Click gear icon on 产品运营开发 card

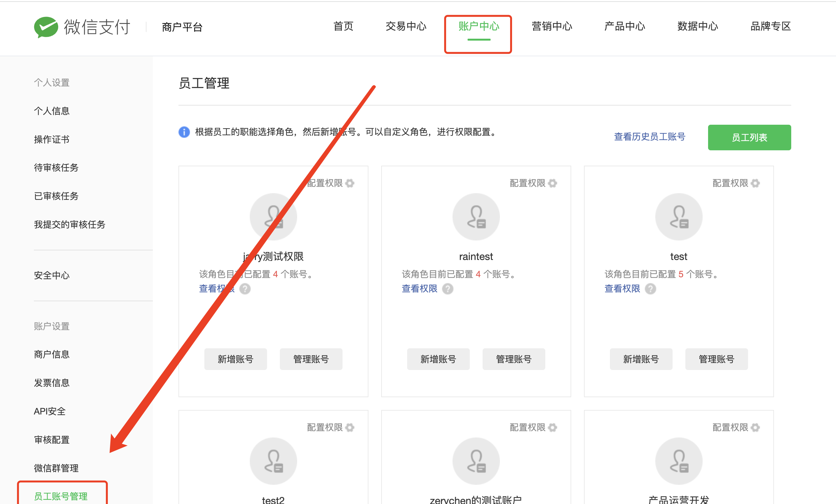pyautogui.click(x=755, y=427)
